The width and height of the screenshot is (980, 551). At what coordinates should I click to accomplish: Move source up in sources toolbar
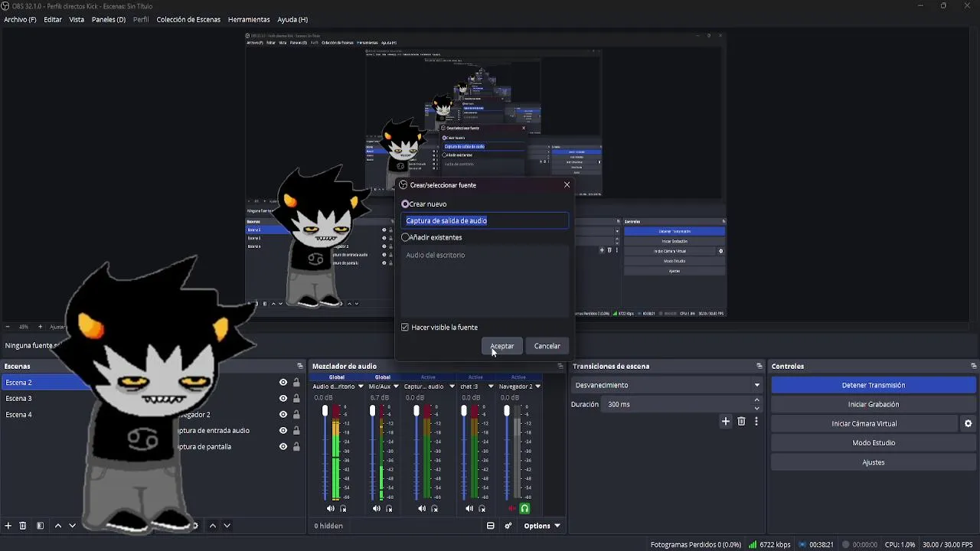(213, 526)
